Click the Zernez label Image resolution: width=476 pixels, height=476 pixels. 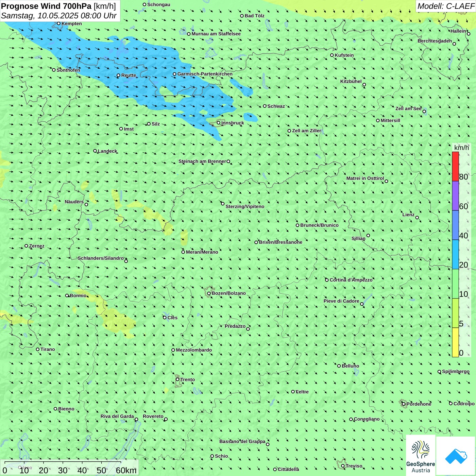(x=37, y=246)
